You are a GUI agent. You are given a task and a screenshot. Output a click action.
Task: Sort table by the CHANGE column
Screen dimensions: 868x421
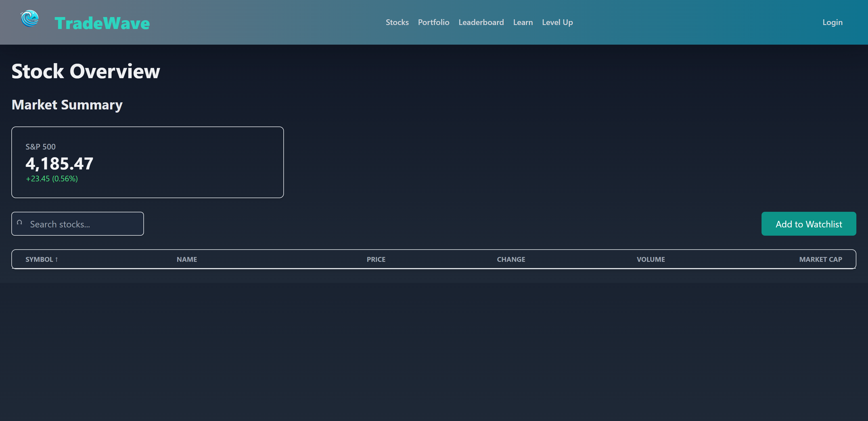pyautogui.click(x=511, y=260)
